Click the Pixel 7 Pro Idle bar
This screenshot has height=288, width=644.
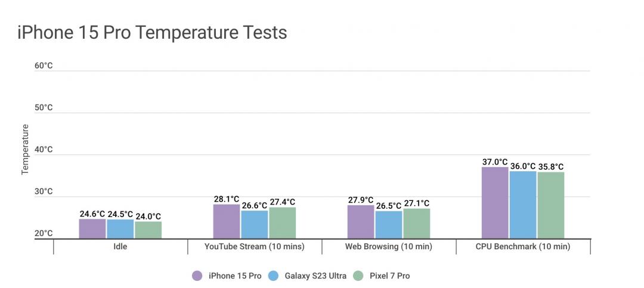point(148,230)
